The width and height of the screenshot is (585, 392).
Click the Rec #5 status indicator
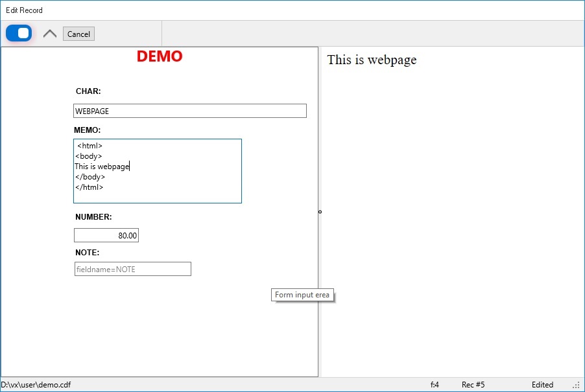tap(473, 385)
